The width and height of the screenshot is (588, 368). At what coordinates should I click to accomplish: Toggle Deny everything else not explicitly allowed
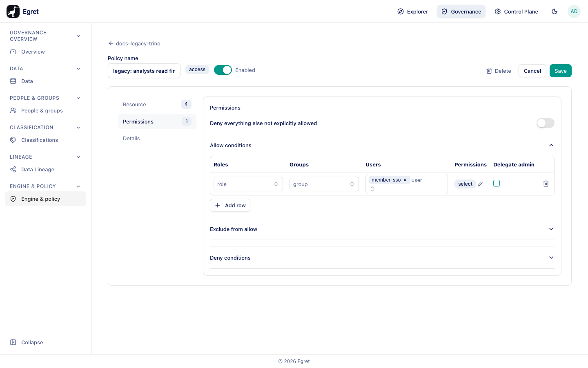546,123
